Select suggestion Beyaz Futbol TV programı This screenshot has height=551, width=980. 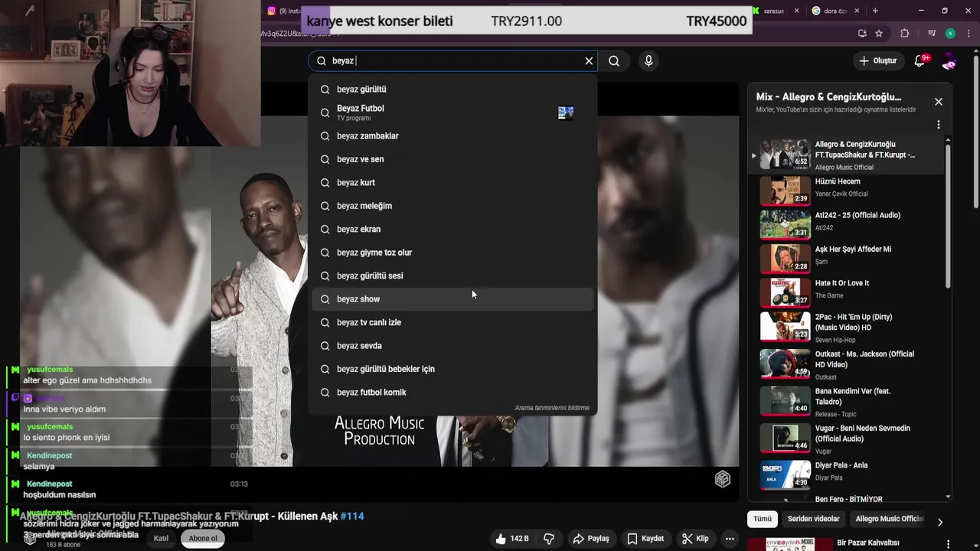pyautogui.click(x=452, y=112)
